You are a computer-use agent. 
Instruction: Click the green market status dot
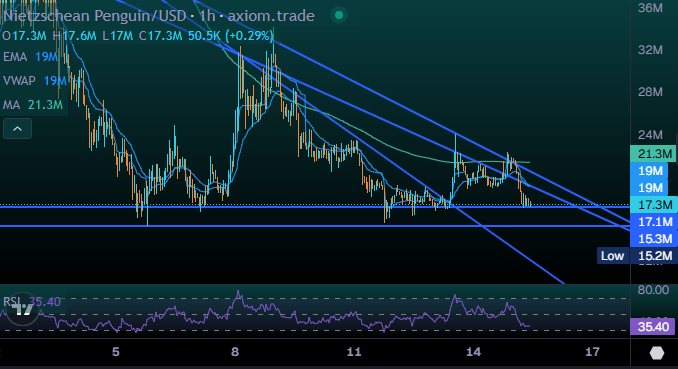[x=339, y=16]
